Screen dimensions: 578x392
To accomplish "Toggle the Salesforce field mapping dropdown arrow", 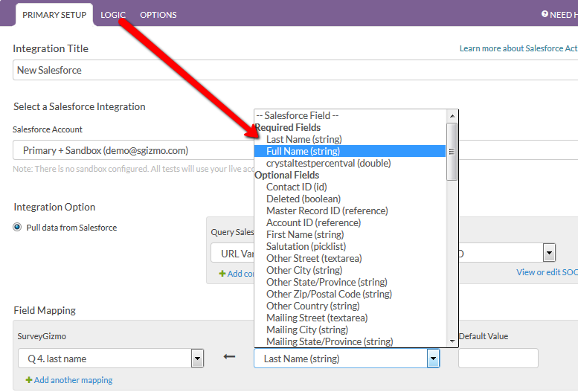I will tap(433, 359).
